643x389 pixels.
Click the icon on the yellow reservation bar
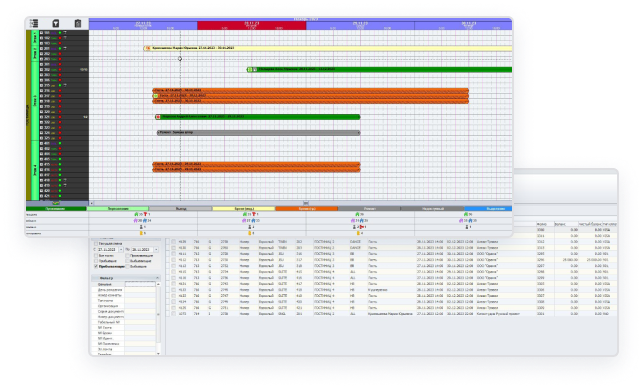point(148,48)
